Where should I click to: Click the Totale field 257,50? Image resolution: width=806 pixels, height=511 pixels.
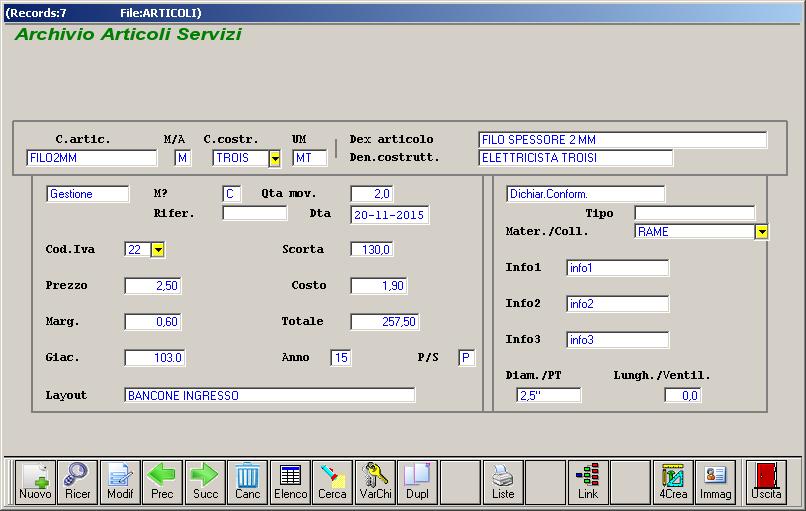pyautogui.click(x=384, y=322)
